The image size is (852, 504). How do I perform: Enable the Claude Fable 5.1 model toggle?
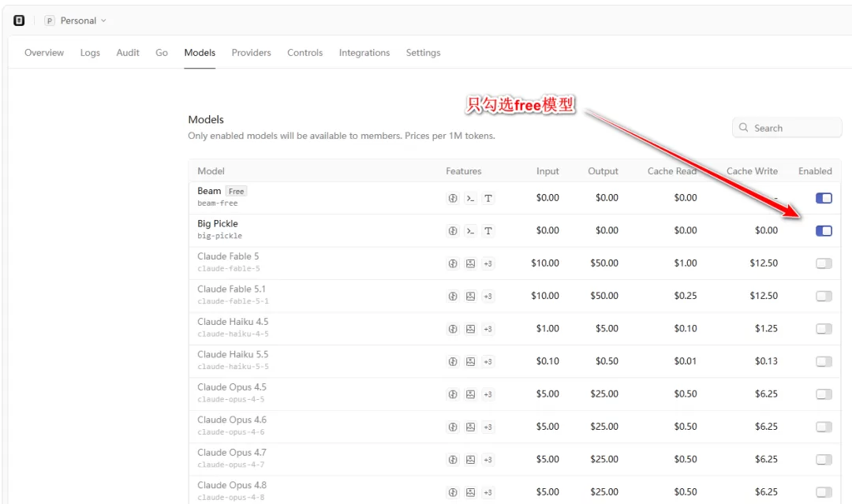coord(824,296)
